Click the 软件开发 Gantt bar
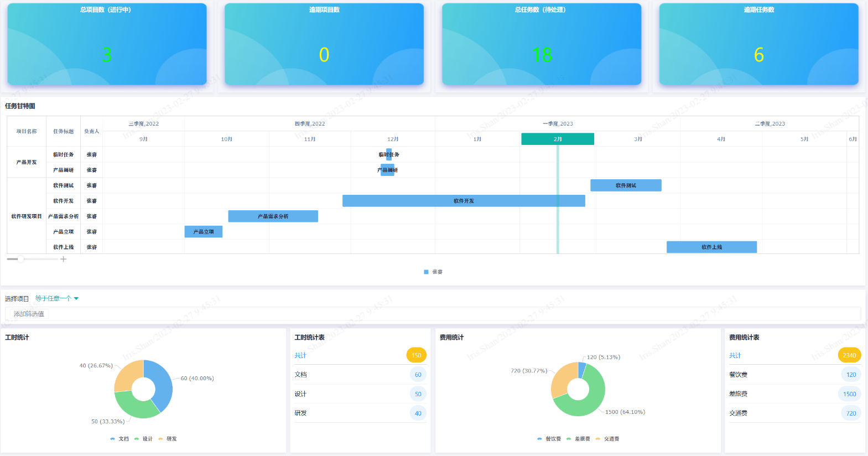Screen dimensions: 868x456 (464, 201)
